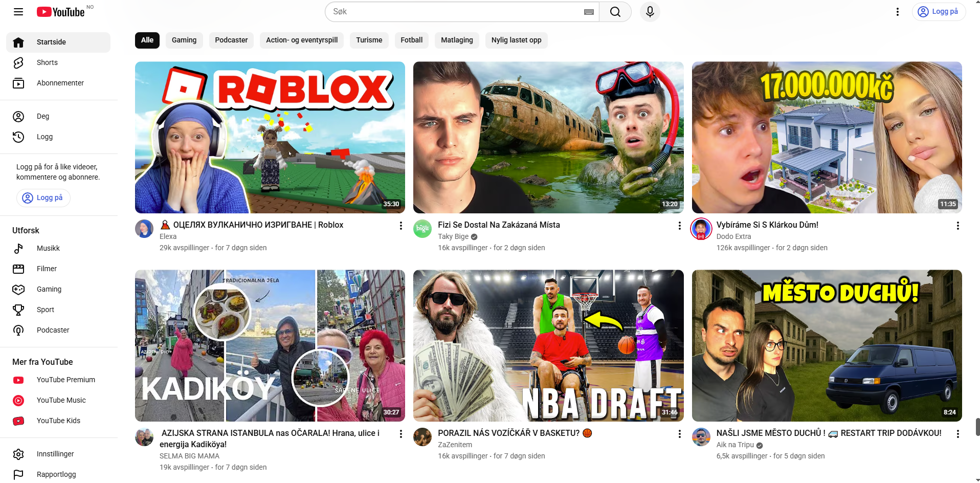Open Musikk note icon in Utforsk
The image size is (980, 483).
(x=18, y=249)
